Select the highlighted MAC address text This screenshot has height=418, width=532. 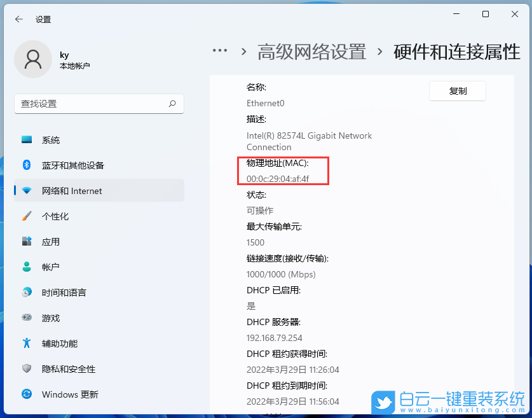click(x=277, y=179)
